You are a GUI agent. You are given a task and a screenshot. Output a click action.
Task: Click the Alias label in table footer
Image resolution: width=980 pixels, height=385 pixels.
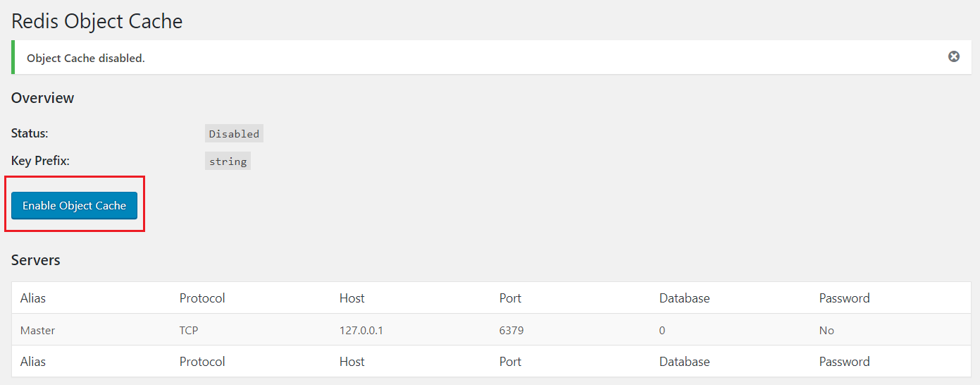(x=32, y=361)
